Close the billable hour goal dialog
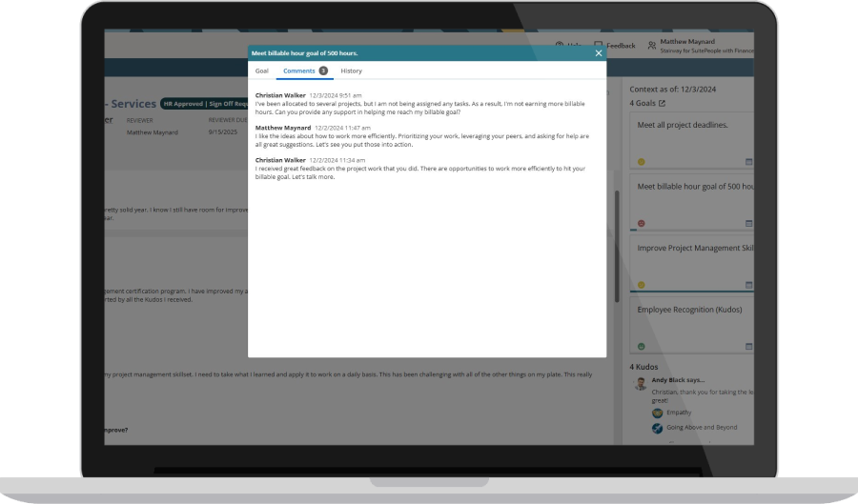The height and width of the screenshot is (504, 858). point(598,53)
